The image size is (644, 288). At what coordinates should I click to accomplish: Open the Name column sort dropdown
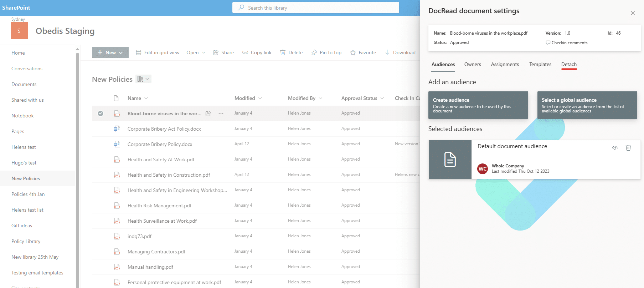pos(146,98)
